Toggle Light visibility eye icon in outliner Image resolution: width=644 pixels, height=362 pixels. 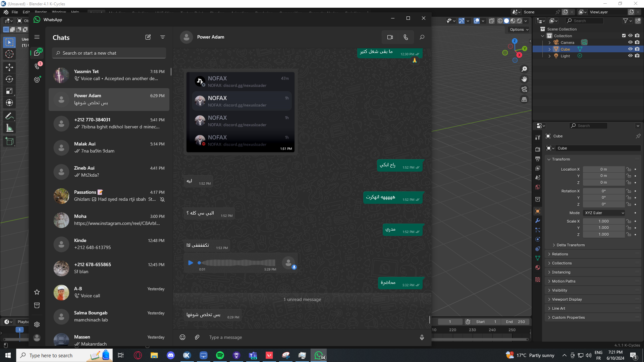tap(630, 56)
